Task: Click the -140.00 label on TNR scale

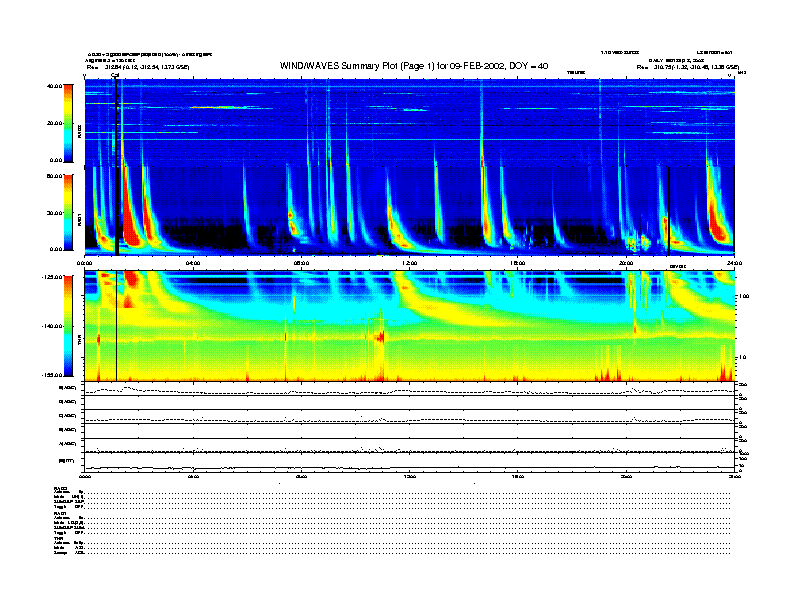Action: (x=52, y=326)
